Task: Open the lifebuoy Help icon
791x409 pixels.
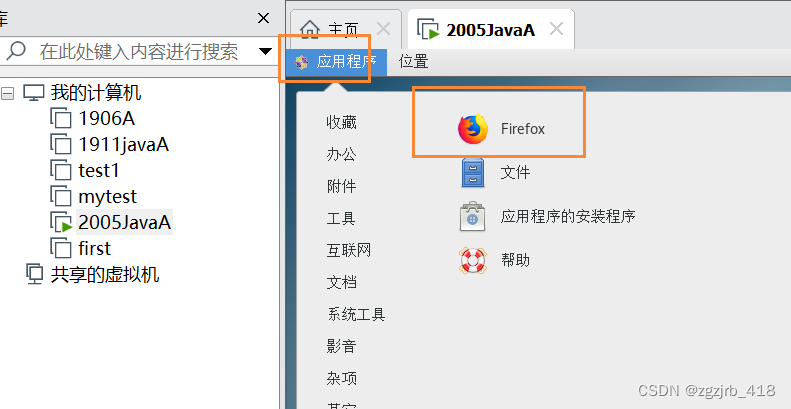Action: 473,261
